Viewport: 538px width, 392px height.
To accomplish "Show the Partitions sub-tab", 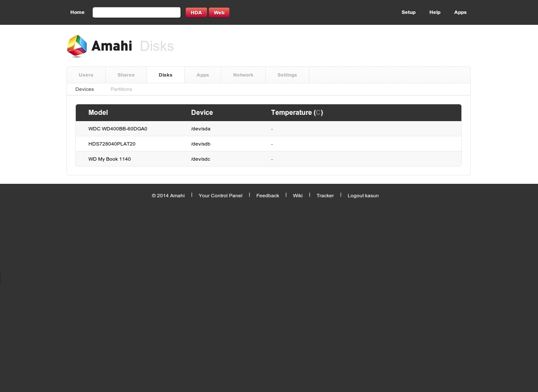I will tap(121, 89).
